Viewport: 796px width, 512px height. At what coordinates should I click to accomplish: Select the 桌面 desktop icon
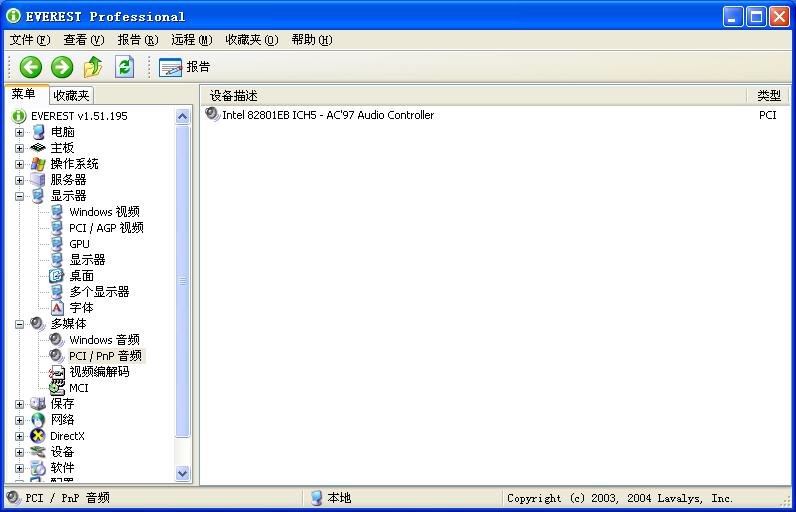(x=56, y=276)
